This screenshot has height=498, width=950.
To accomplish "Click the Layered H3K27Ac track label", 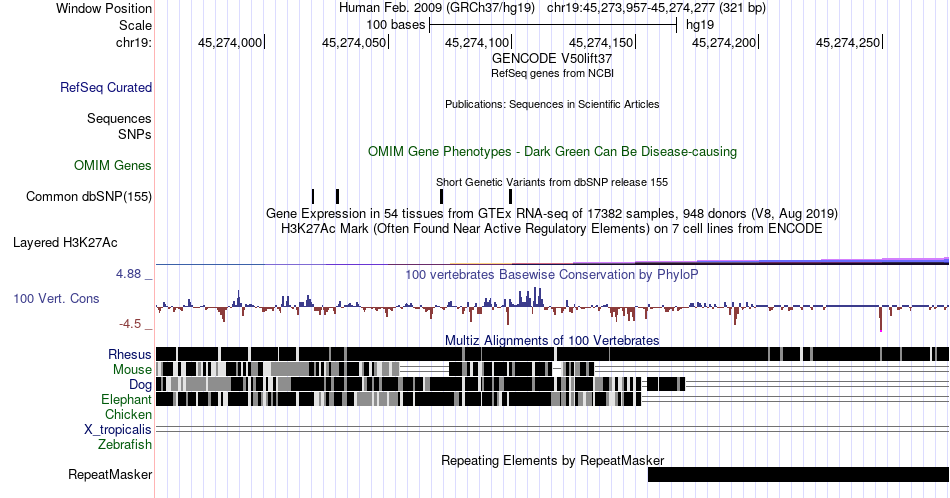I will click(x=65, y=242).
